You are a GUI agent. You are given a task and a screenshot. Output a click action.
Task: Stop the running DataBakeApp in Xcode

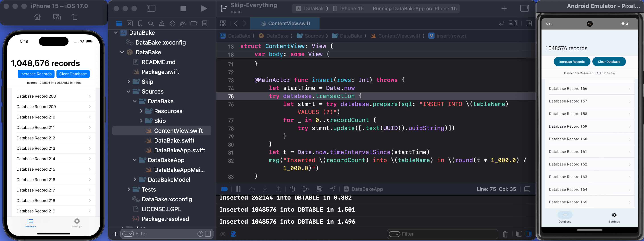click(183, 8)
